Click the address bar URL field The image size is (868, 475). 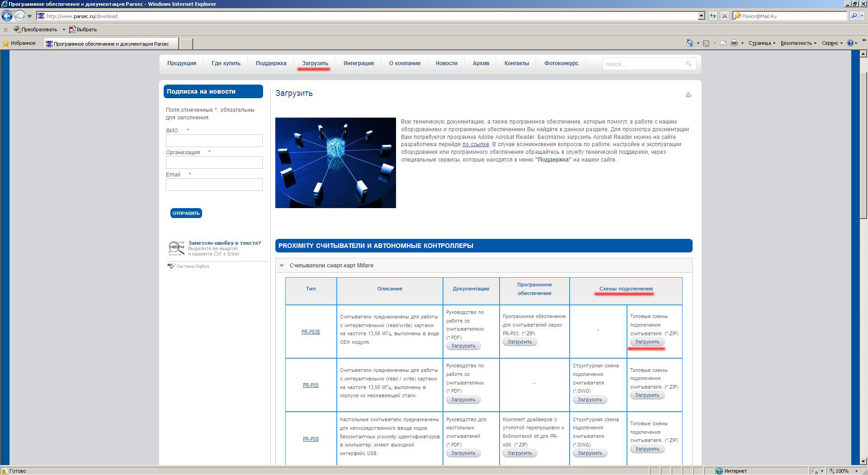(x=371, y=16)
